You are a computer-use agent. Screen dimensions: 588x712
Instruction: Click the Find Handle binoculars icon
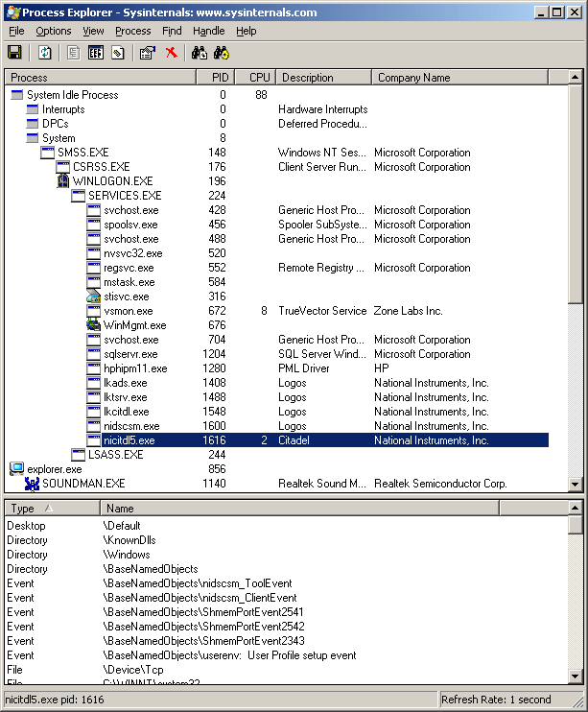tap(222, 53)
